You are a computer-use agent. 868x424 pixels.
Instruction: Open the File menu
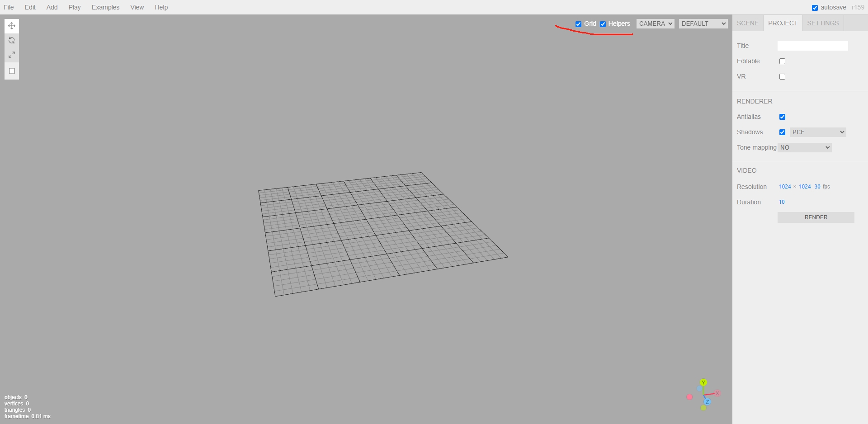(x=9, y=7)
